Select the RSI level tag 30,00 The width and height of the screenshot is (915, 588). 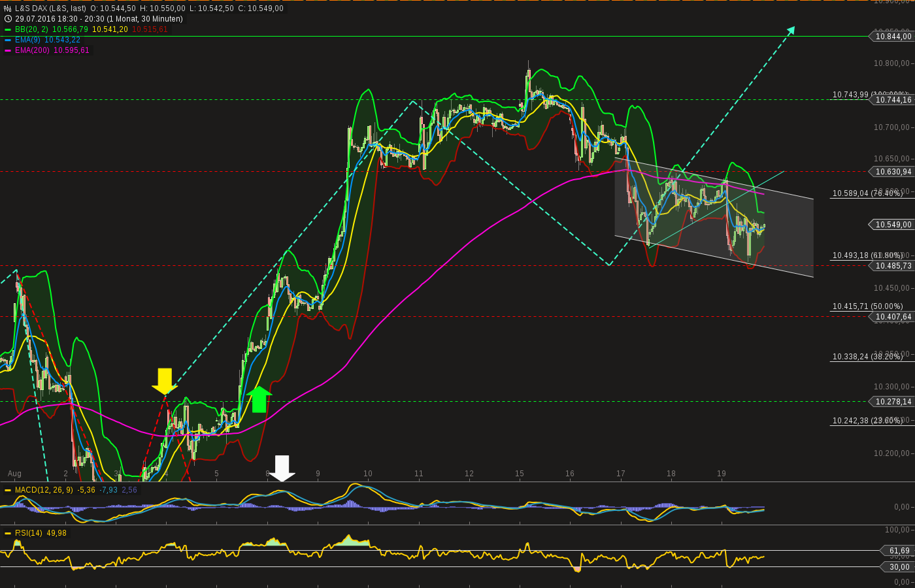pyautogui.click(x=899, y=567)
